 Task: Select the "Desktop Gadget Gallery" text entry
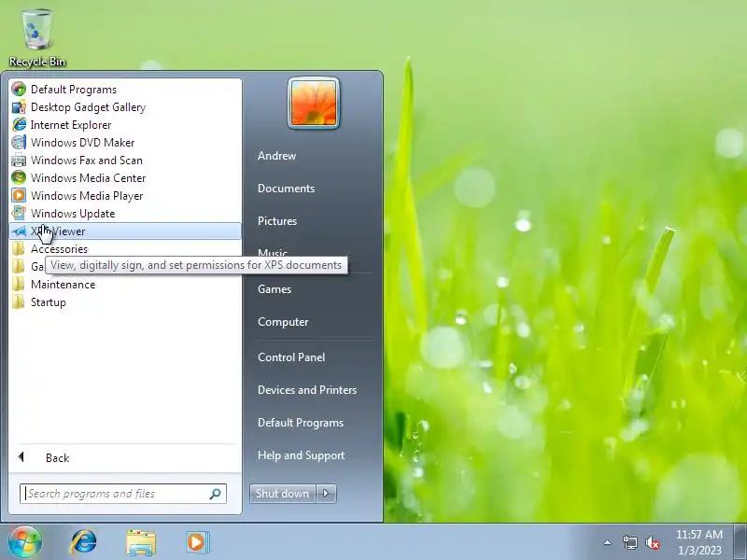(x=88, y=107)
